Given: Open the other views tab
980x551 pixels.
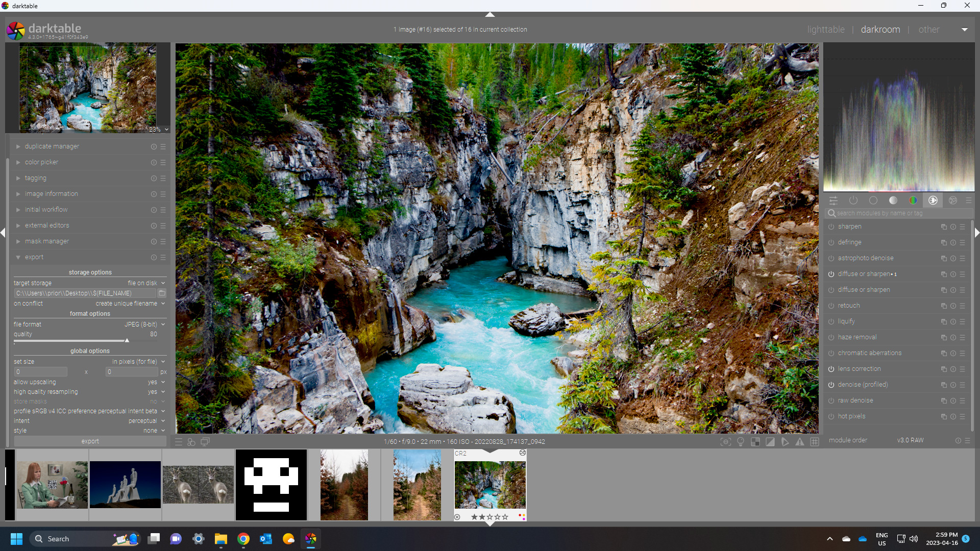Looking at the screenshot, I should 928,30.
